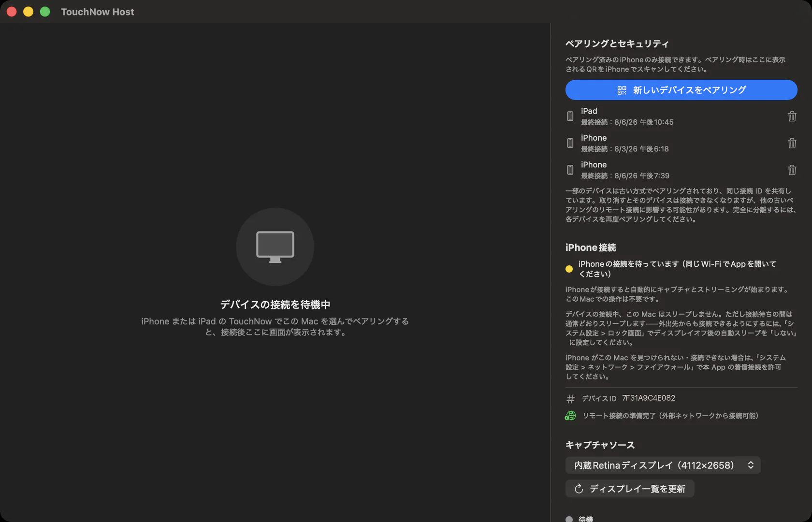This screenshot has width=812, height=522.
Task: Delete the paired iPad device
Action: point(792,116)
